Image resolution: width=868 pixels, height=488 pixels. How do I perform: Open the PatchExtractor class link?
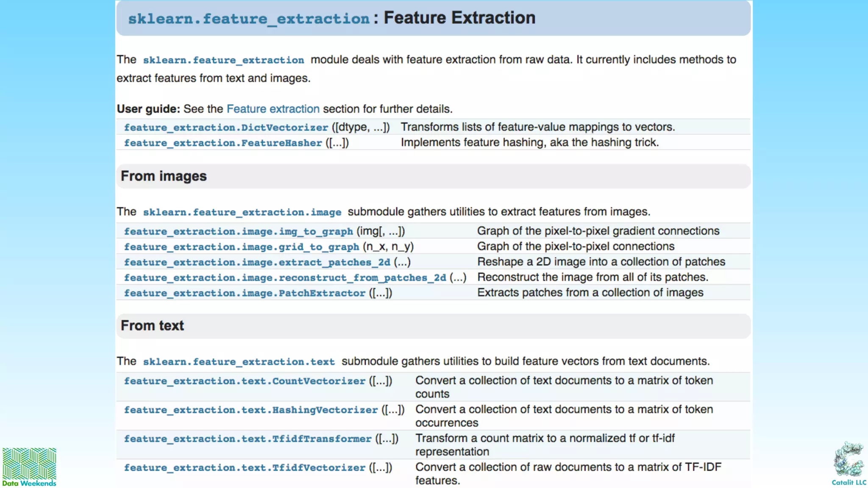click(x=245, y=293)
